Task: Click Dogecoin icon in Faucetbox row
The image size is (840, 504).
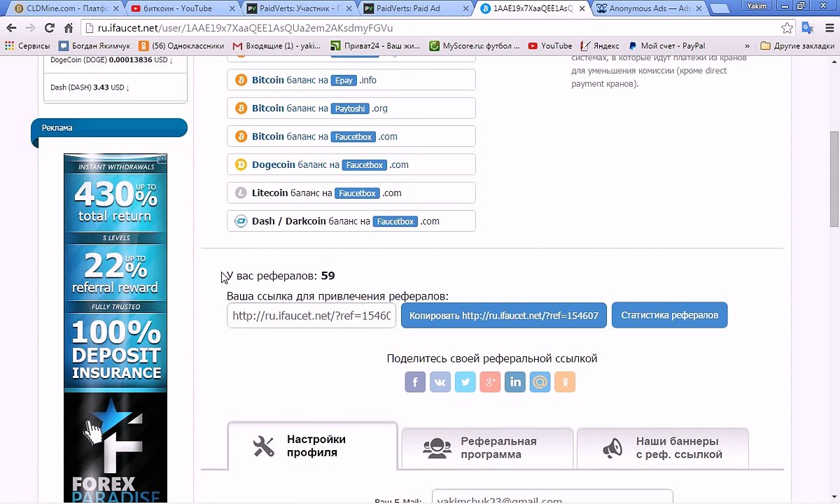Action: tap(241, 164)
